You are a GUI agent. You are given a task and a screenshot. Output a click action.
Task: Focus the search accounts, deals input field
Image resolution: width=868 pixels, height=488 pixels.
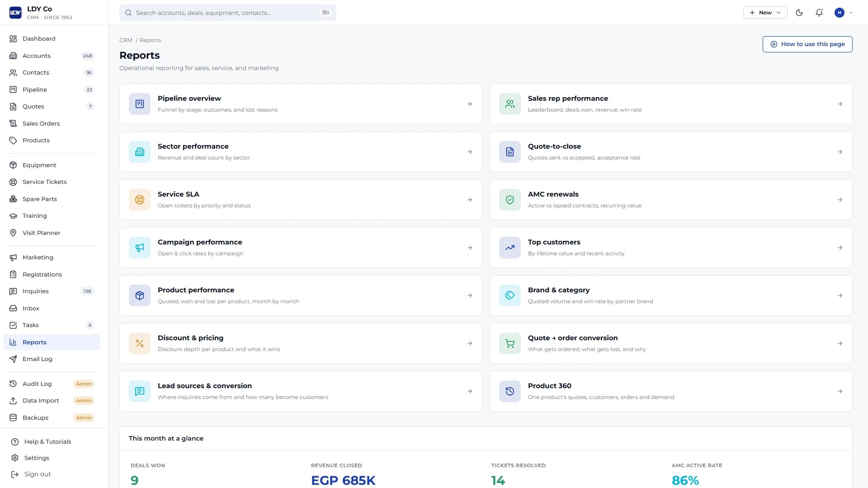[x=227, y=13]
